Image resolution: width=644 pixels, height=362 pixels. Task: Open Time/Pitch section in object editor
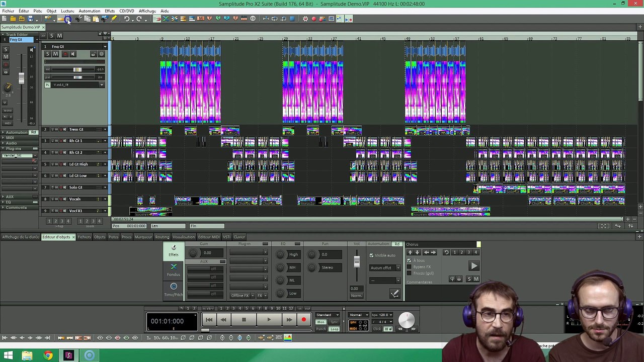click(x=174, y=290)
